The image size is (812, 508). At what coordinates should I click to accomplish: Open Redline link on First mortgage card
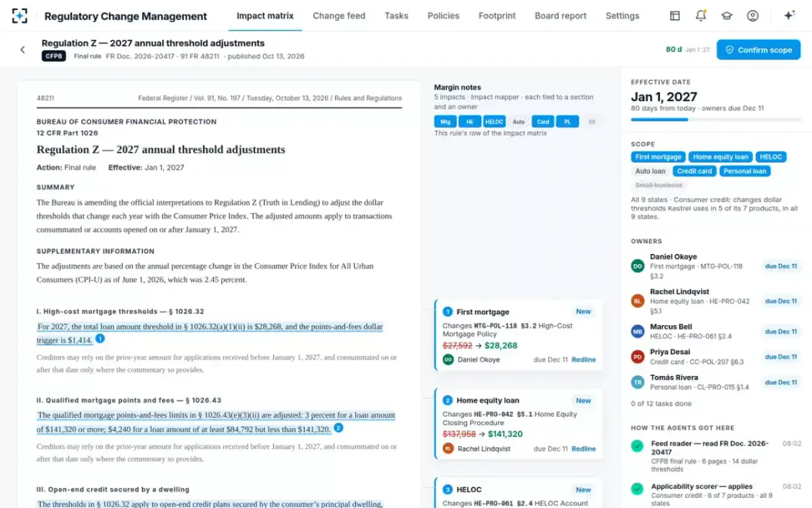tap(584, 360)
